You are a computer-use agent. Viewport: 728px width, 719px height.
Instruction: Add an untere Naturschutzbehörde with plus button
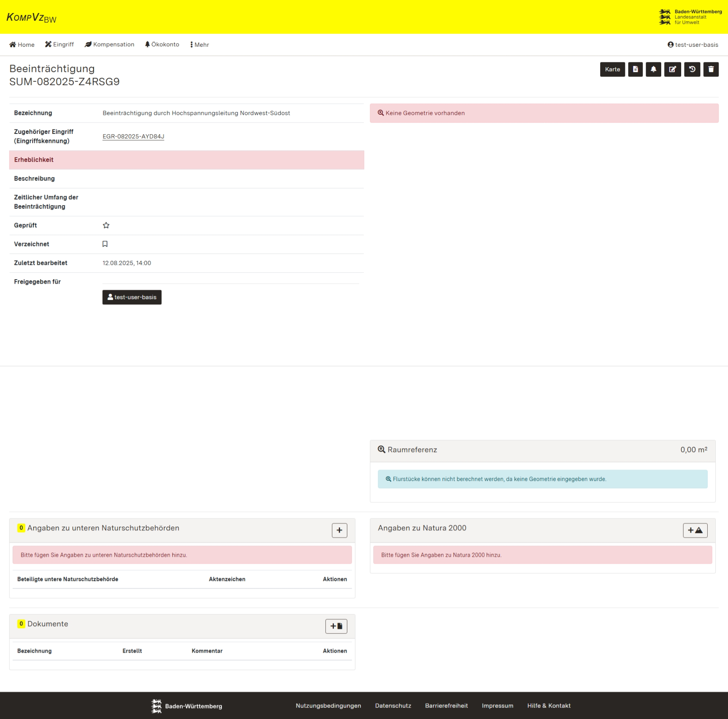[339, 530]
